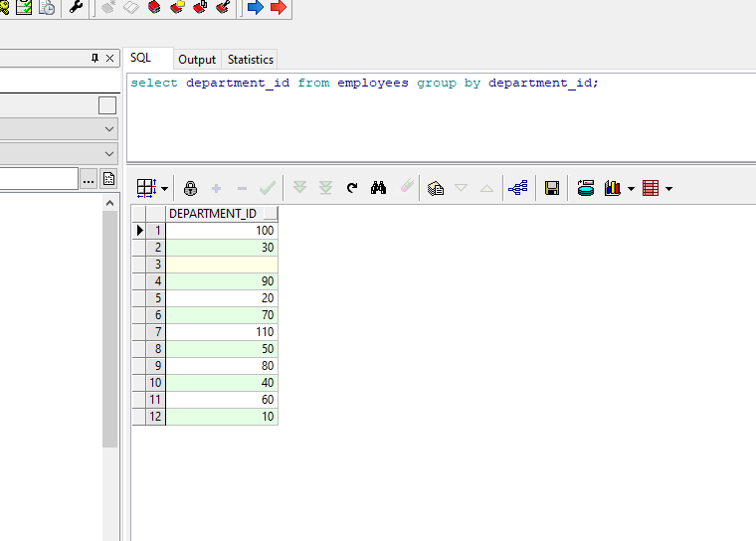
Task: Switch to the Statistics tab
Action: [x=251, y=60]
